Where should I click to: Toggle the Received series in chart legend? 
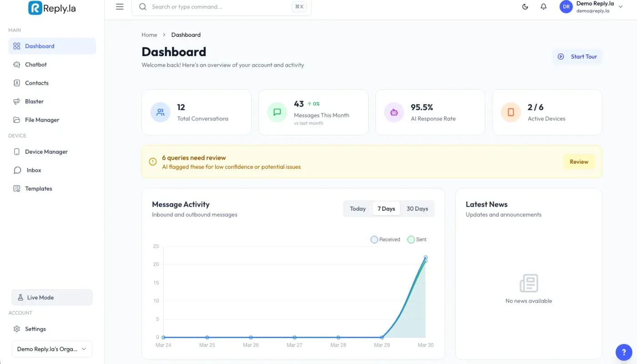[385, 239]
